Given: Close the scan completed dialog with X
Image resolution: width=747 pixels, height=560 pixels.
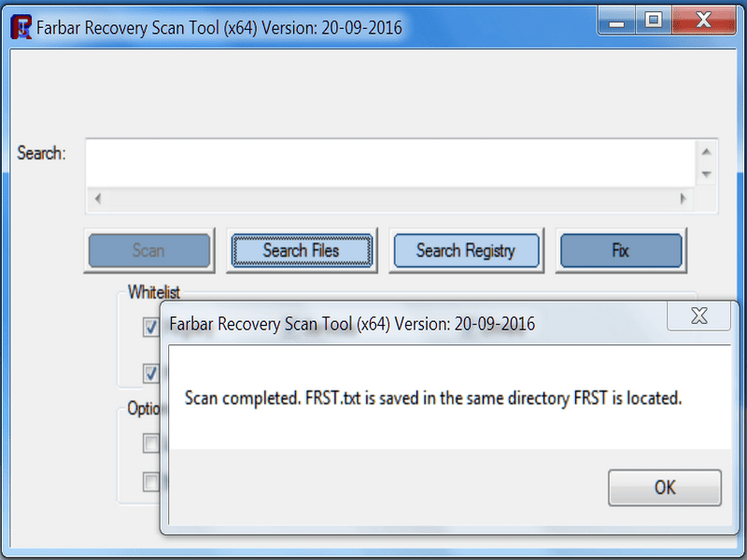Looking at the screenshot, I should click(698, 315).
